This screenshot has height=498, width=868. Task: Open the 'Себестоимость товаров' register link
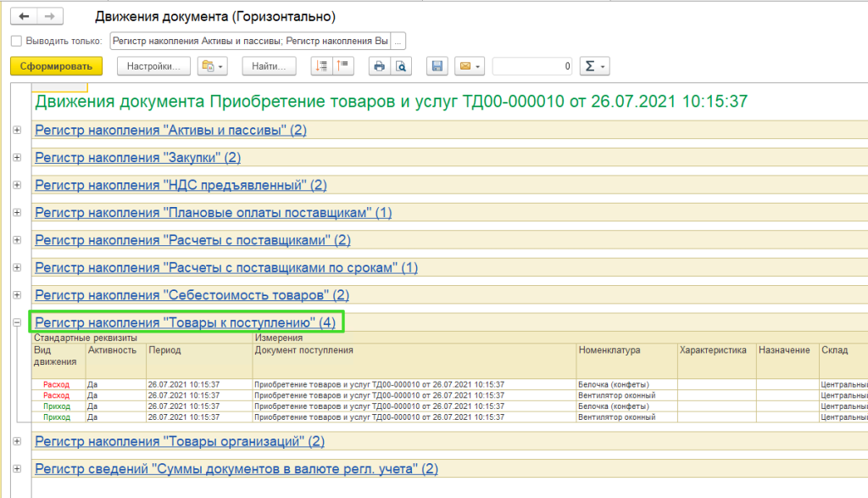(192, 295)
